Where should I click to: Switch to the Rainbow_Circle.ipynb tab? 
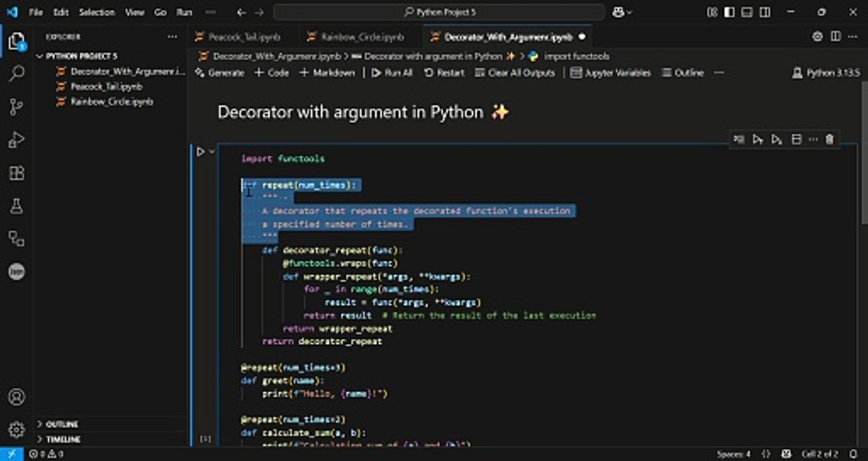363,37
